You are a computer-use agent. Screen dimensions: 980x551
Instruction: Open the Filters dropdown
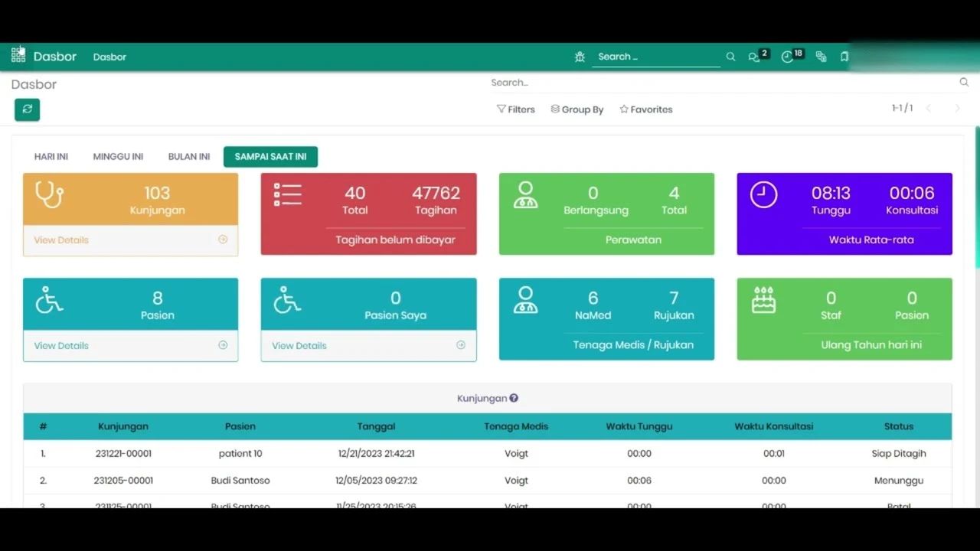tap(515, 109)
